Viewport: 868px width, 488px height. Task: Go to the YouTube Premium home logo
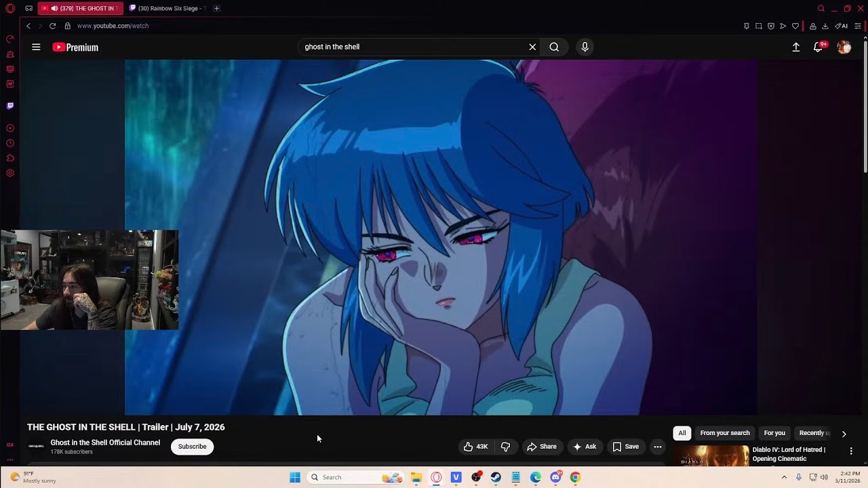(x=75, y=47)
